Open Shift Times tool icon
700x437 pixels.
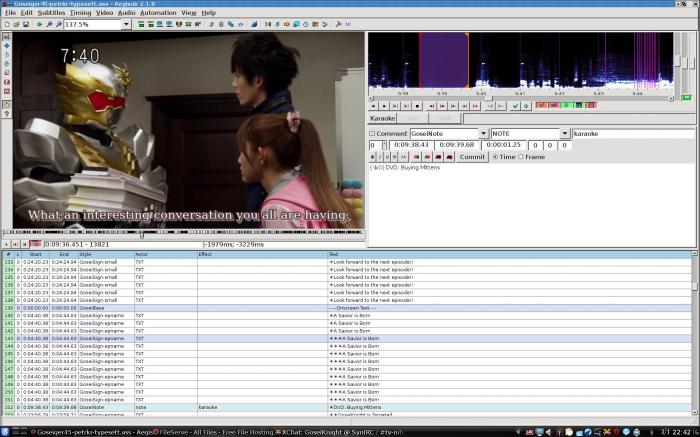(x=268, y=24)
